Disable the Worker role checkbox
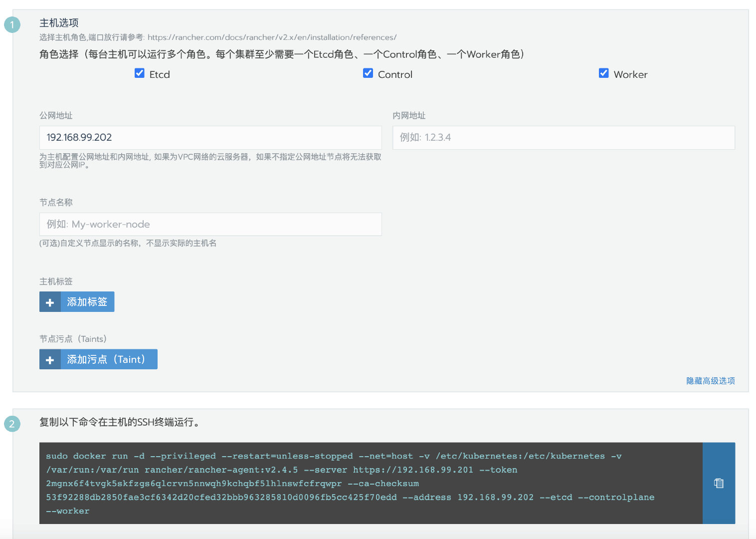Viewport: 756px width, 539px height. coord(603,73)
